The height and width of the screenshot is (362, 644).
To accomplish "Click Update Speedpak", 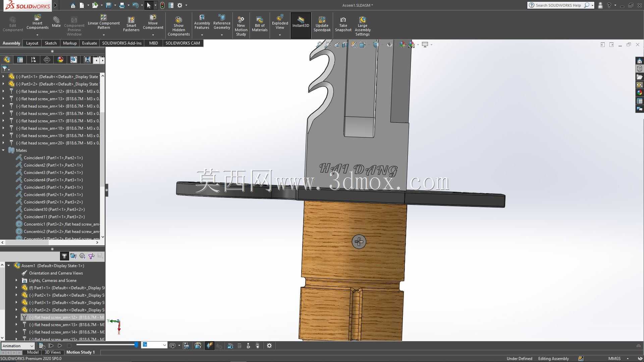I will tap(322, 24).
